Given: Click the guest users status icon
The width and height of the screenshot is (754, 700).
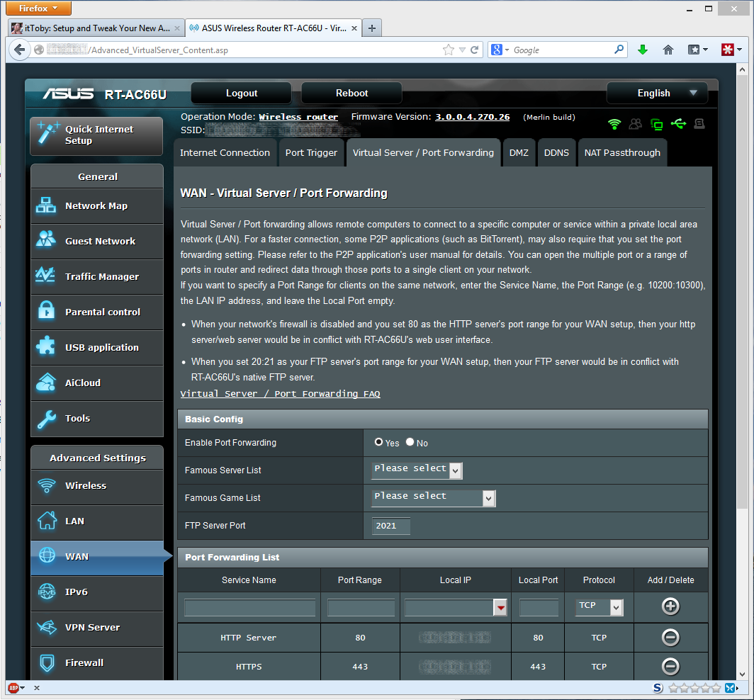Looking at the screenshot, I should (635, 125).
